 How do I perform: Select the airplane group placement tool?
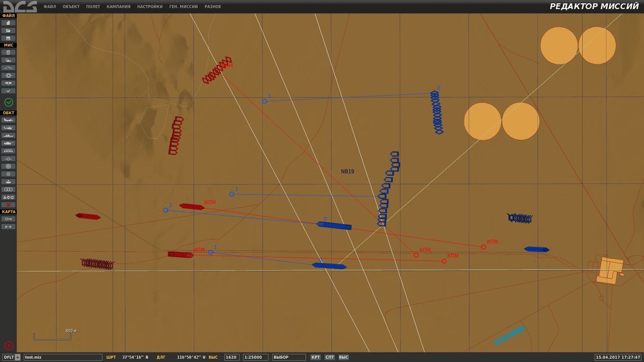[x=8, y=120]
